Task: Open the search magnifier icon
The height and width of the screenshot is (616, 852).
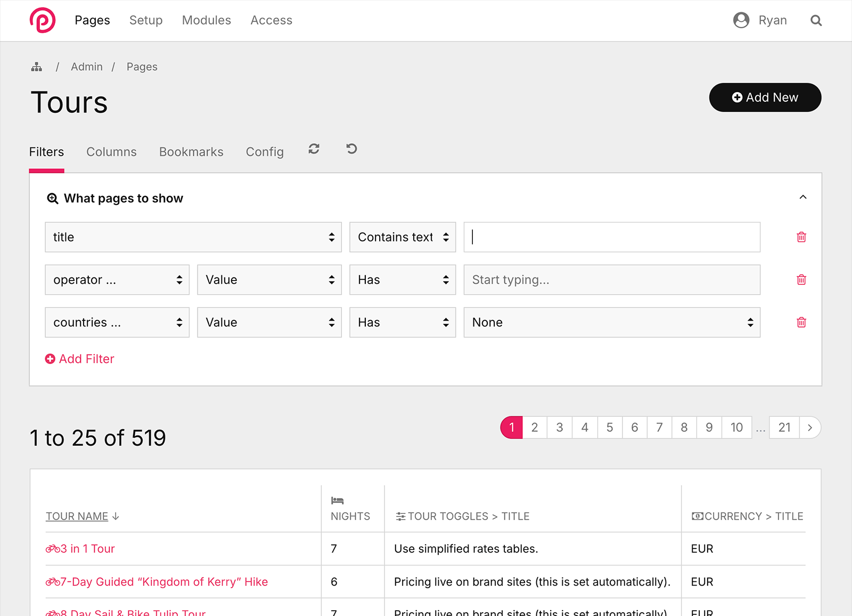Action: coord(816,20)
